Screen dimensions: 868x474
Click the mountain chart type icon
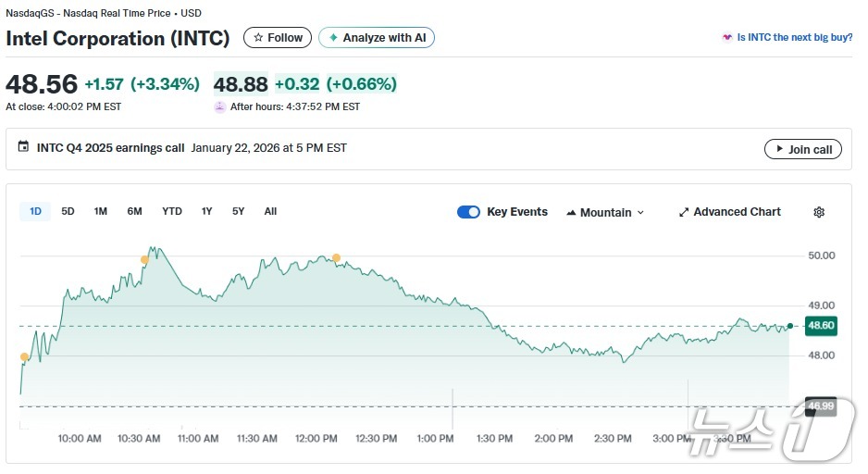click(570, 212)
